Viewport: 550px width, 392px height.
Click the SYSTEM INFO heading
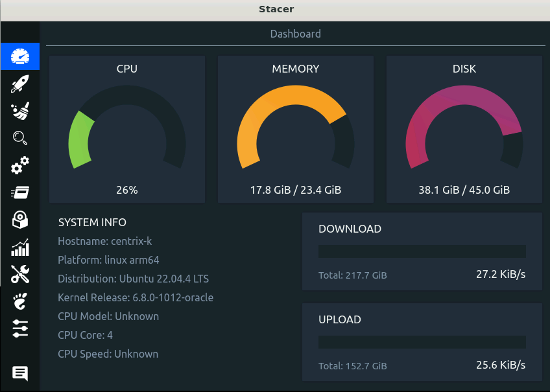click(x=92, y=222)
